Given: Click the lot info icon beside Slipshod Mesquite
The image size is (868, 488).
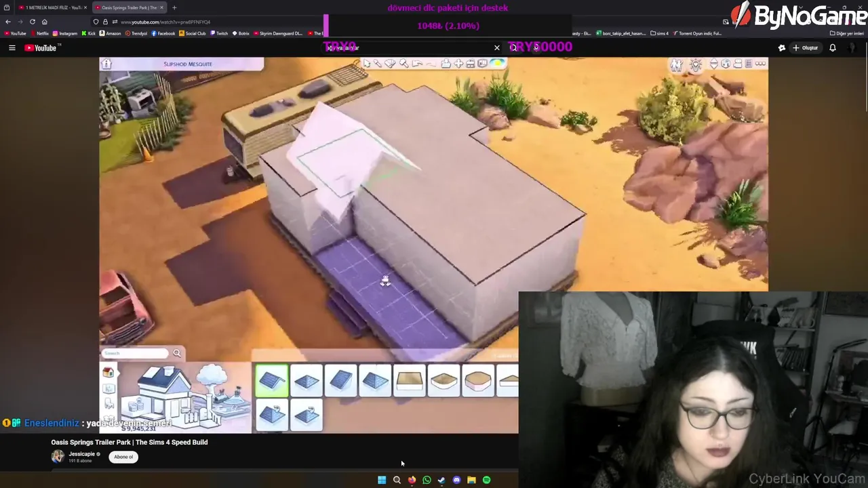Looking at the screenshot, I should click(x=106, y=64).
